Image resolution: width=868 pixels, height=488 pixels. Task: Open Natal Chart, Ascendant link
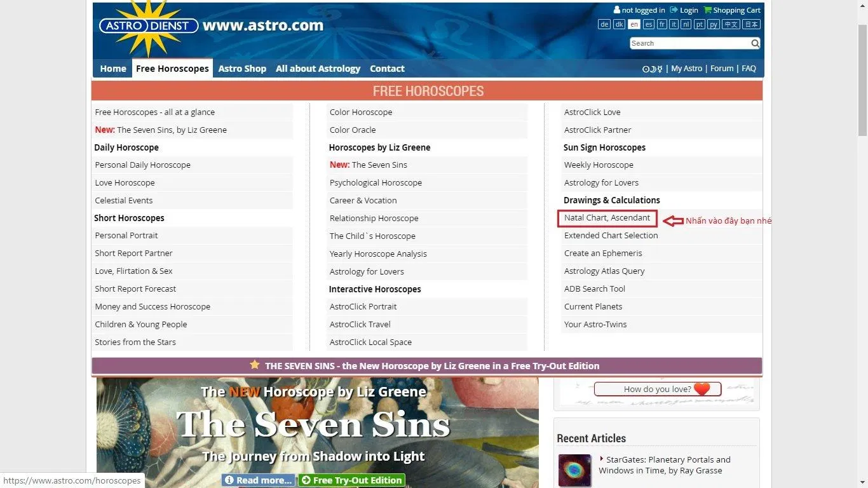point(607,218)
